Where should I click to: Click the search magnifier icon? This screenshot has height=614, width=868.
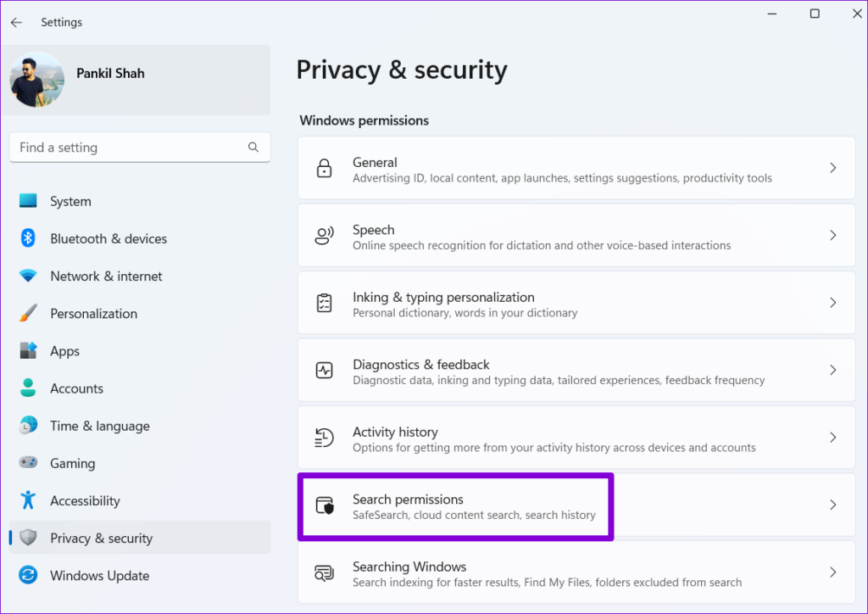pyautogui.click(x=253, y=147)
